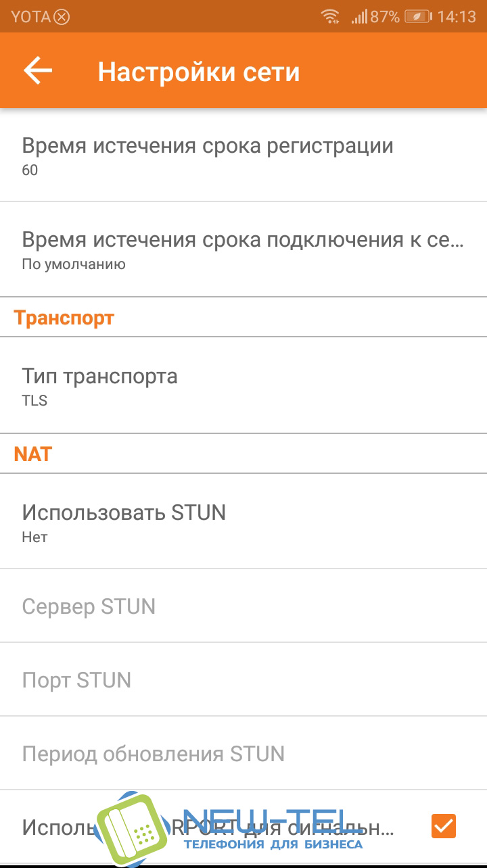The height and width of the screenshot is (868, 487).
Task: Open the Тип транспорта selection
Action: pyautogui.click(x=243, y=387)
